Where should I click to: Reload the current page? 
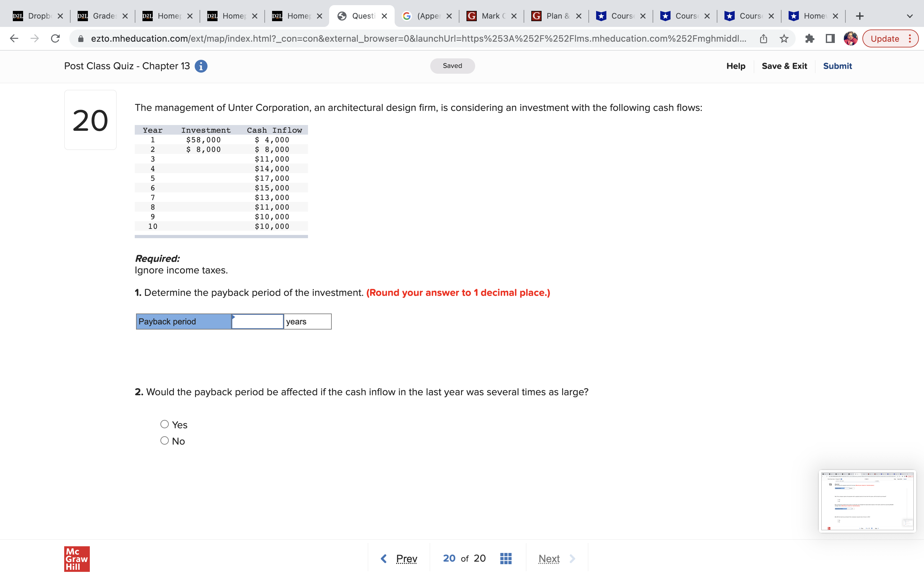(56, 38)
